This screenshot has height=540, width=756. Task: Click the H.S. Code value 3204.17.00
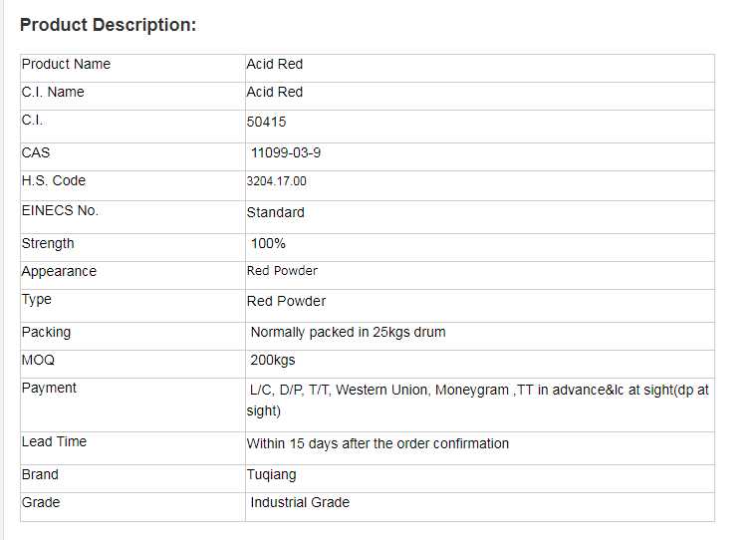pyautogui.click(x=276, y=181)
